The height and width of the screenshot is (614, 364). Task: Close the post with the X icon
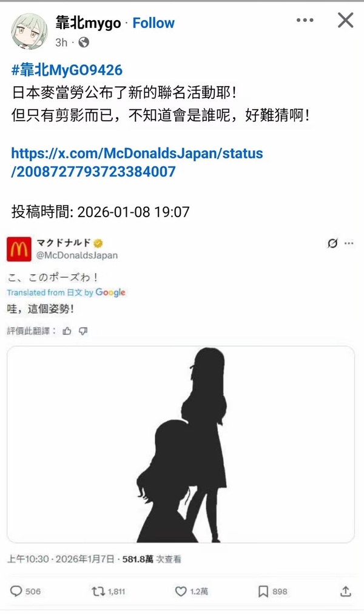tap(346, 20)
